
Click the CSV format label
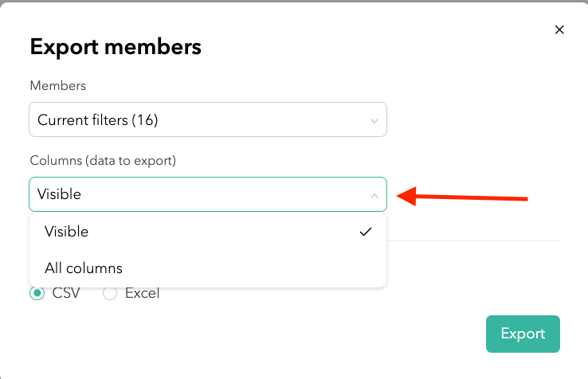[x=66, y=293]
